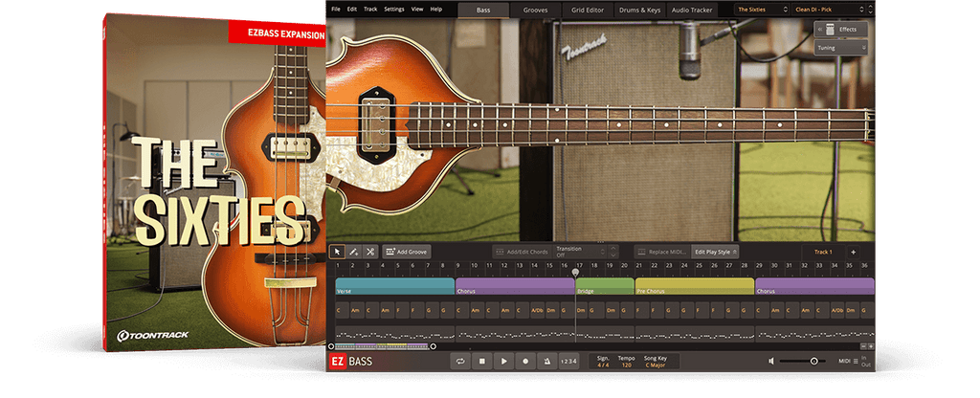Click The Sixties box cover image

point(214,183)
